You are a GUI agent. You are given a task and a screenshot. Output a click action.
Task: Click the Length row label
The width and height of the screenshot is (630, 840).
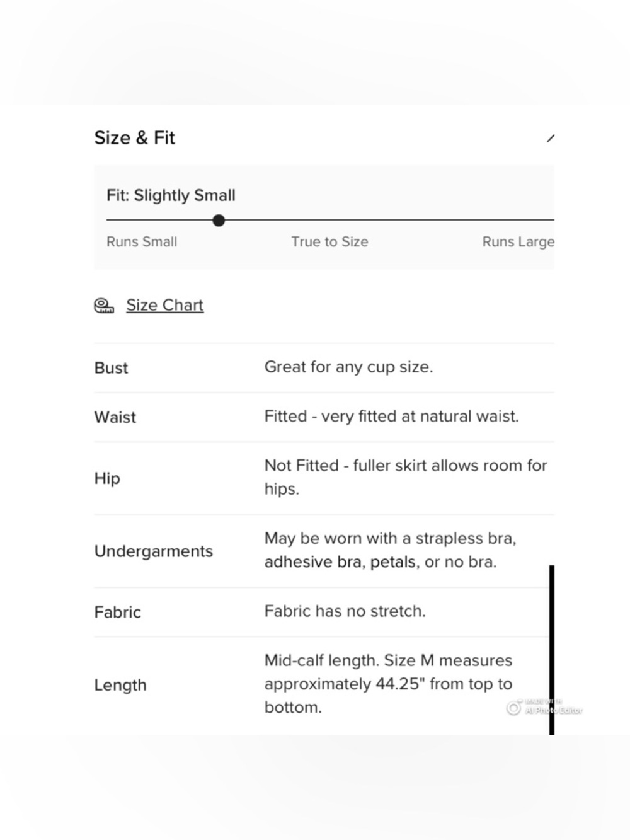click(120, 685)
